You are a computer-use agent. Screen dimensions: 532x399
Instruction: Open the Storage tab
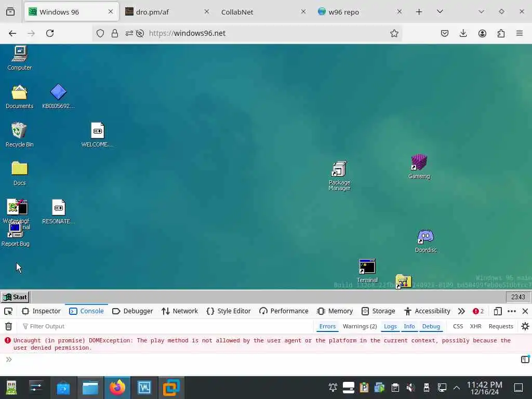(x=378, y=311)
